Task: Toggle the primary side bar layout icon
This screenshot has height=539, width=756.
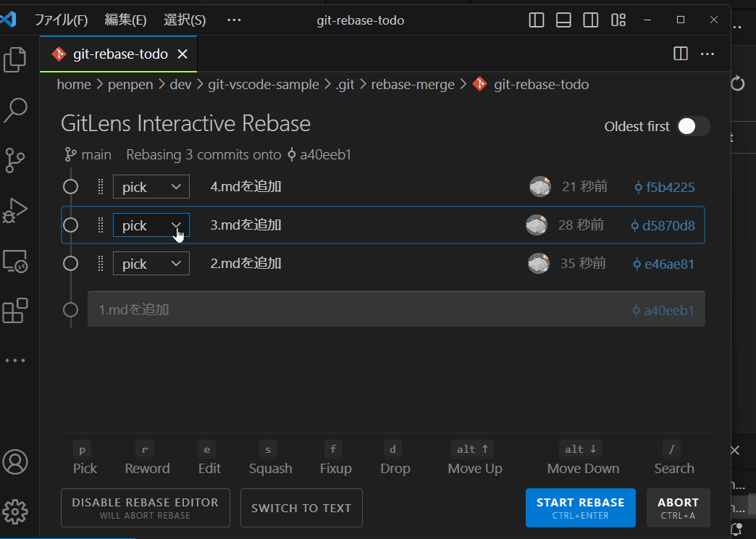Action: click(536, 20)
